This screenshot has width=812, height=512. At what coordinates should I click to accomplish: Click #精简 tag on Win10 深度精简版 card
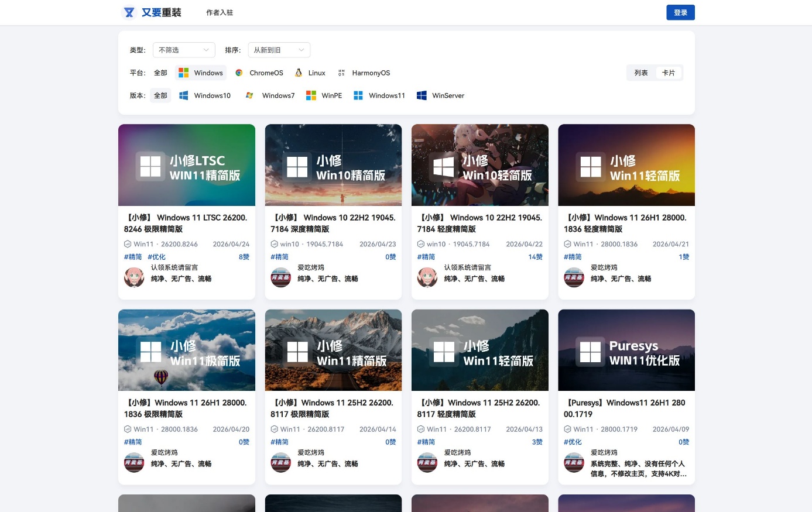pyautogui.click(x=279, y=257)
